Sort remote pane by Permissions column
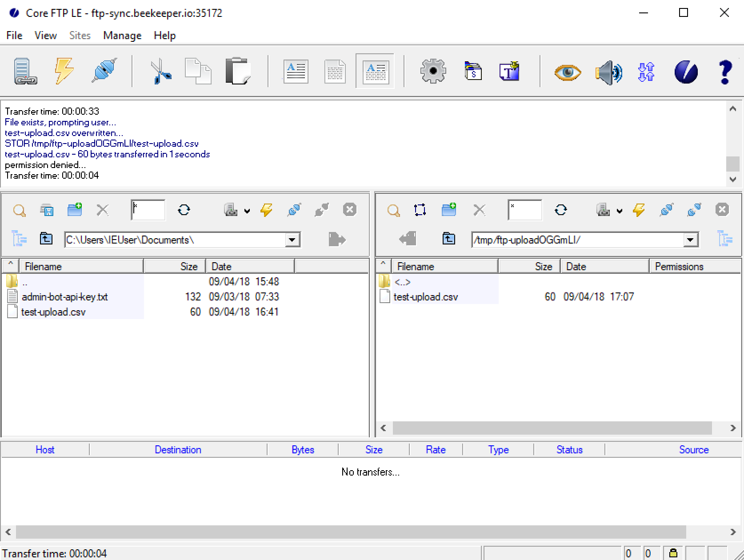Screen dimensions: 744x560 (695, 267)
